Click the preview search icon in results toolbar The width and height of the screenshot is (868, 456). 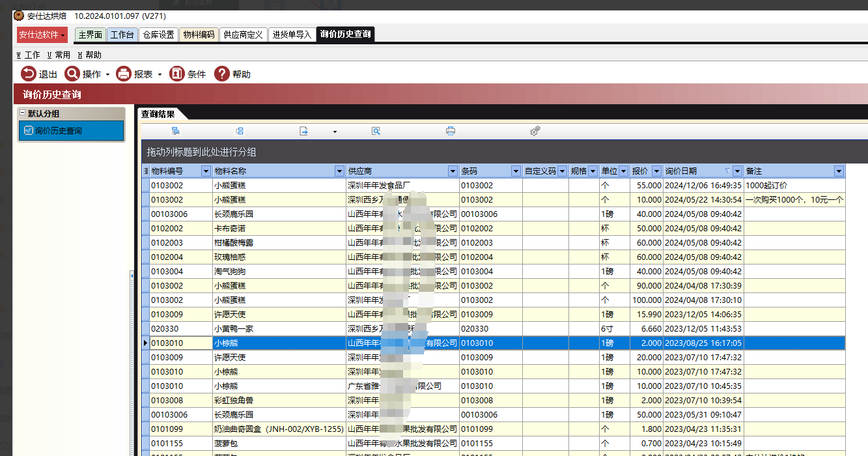point(376,131)
